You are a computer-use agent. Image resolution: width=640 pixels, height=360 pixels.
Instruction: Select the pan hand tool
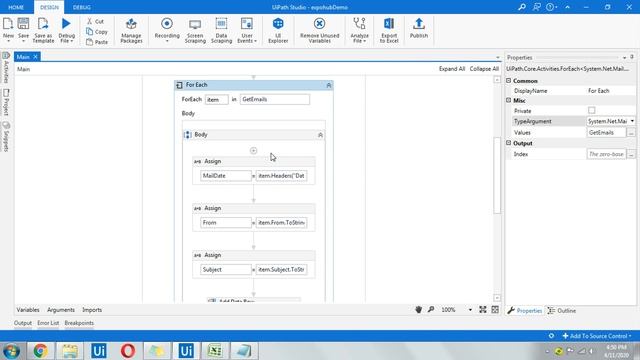click(418, 310)
